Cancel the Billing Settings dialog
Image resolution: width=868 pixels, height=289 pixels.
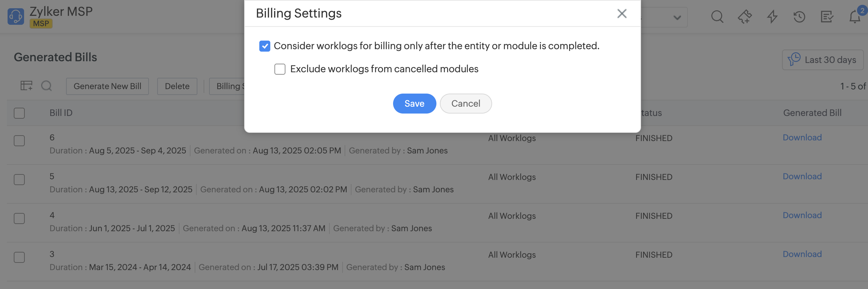(466, 104)
